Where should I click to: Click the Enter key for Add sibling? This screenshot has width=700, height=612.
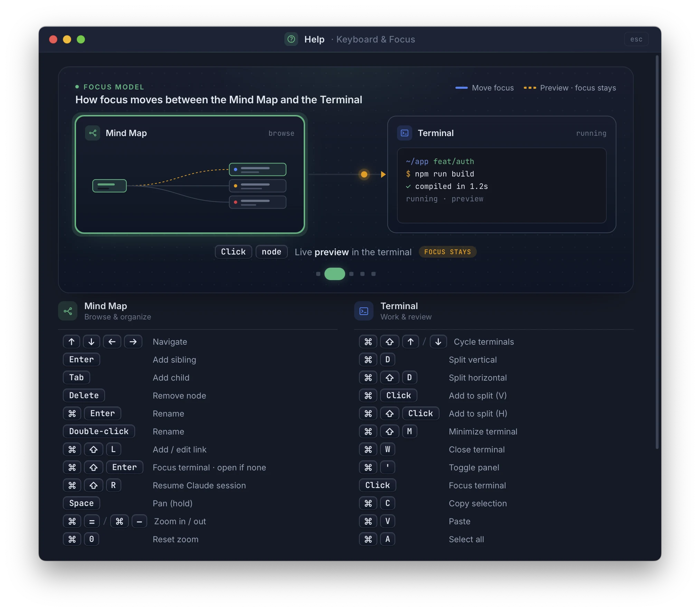[82, 360]
